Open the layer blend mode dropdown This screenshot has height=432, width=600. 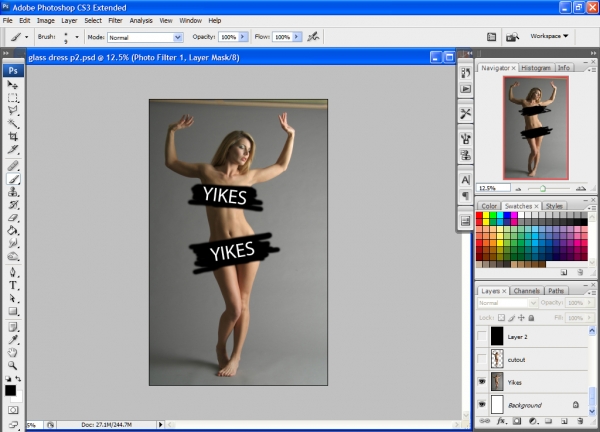(507, 303)
